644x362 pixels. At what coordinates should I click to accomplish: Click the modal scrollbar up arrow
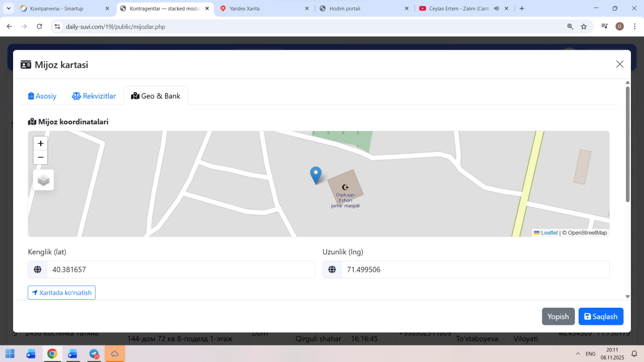click(x=627, y=82)
